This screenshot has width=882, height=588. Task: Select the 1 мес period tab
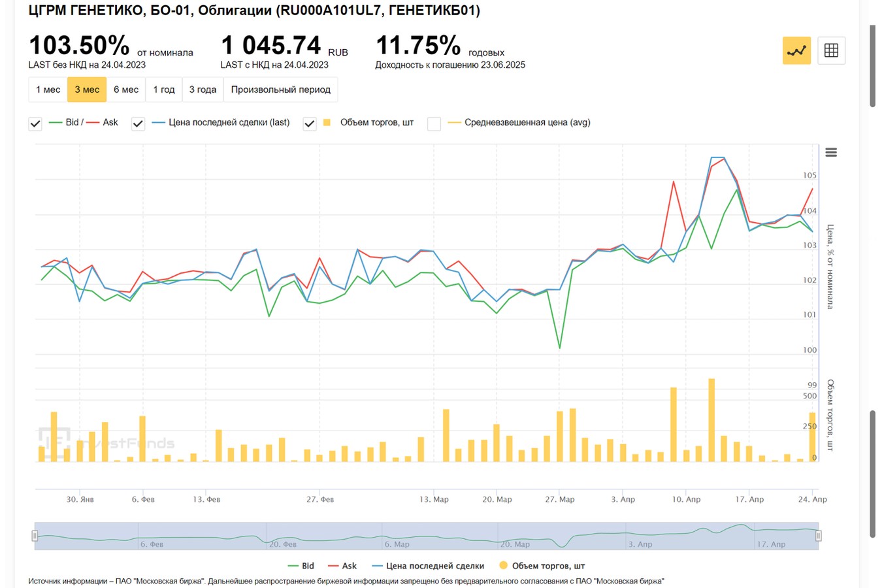[48, 90]
